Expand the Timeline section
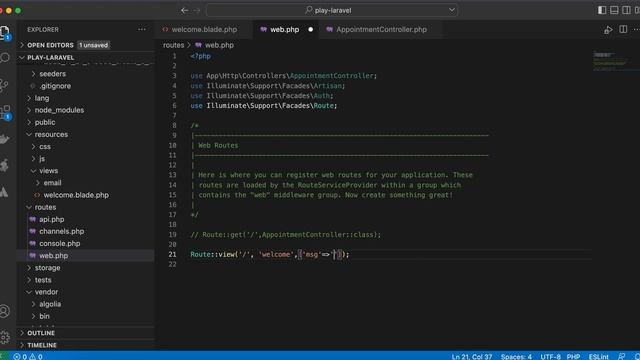The height and width of the screenshot is (360, 640). click(85, 345)
